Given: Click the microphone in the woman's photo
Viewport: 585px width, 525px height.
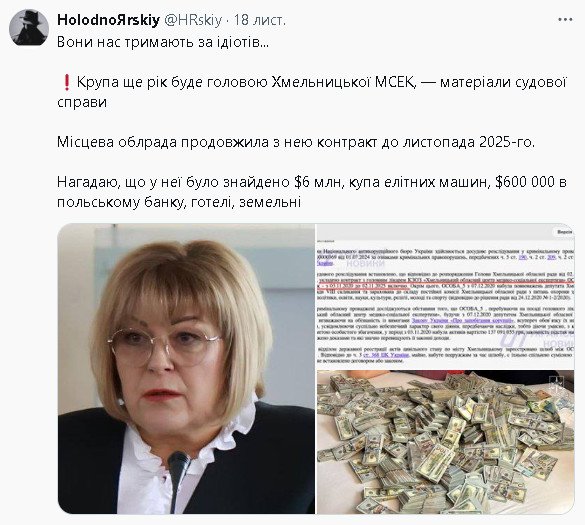Looking at the screenshot, I should 178,481.
